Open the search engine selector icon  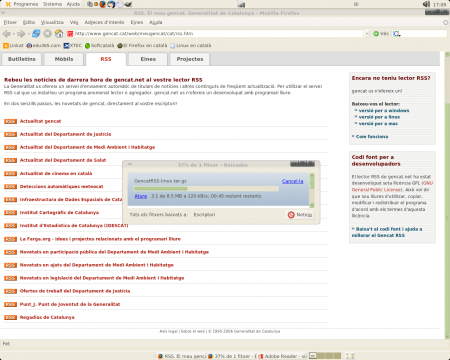coord(397,34)
